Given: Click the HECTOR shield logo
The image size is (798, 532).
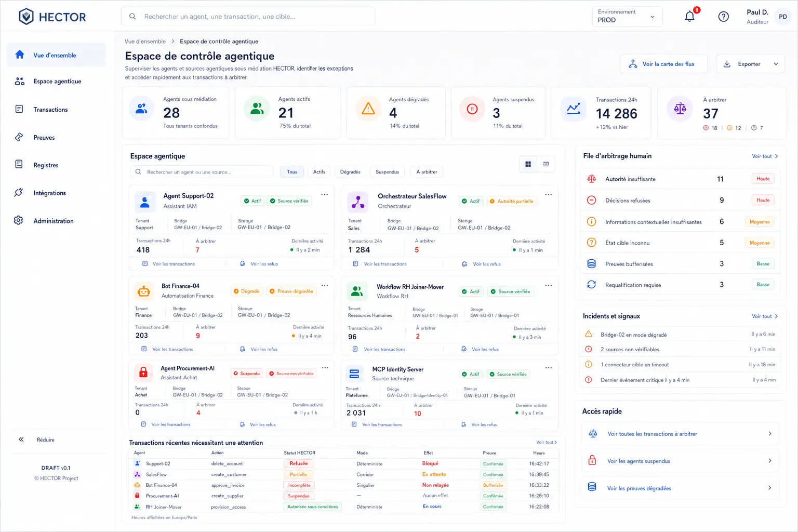Looking at the screenshot, I should 26,17.
